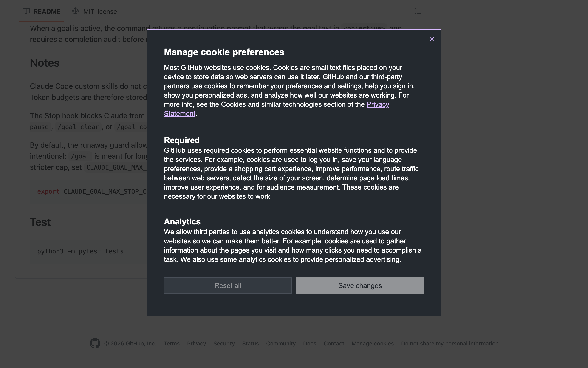The width and height of the screenshot is (588, 368).
Task: Open the Status footer link
Action: point(250,343)
